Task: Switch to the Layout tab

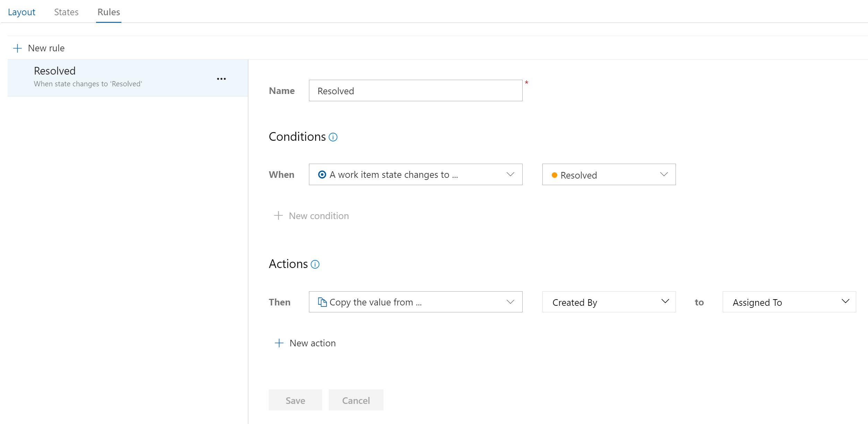Action: click(22, 12)
